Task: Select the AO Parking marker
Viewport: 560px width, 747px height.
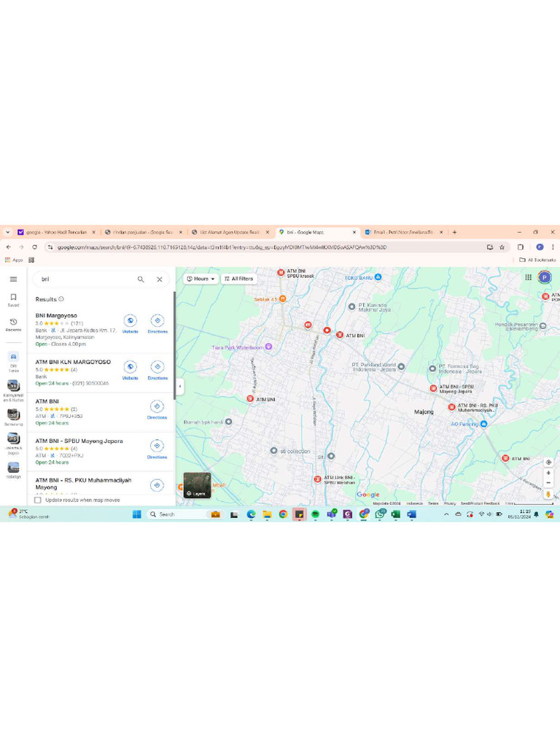Action: [484, 424]
